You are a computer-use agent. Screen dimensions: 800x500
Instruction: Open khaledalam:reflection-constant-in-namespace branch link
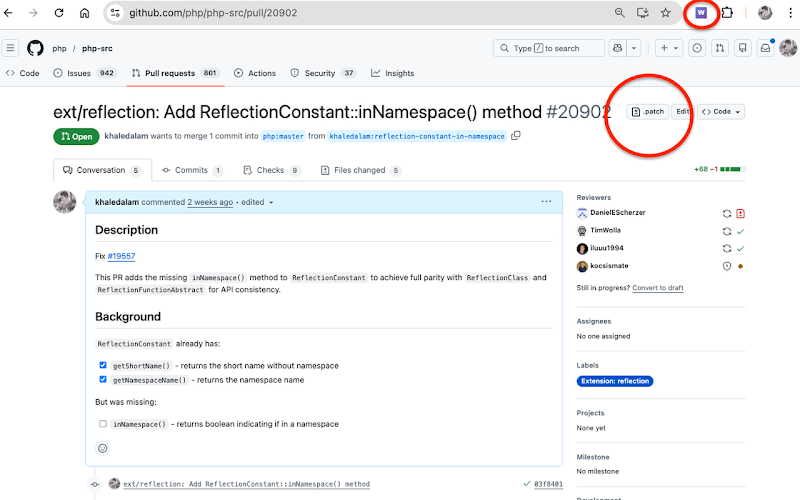click(417, 136)
